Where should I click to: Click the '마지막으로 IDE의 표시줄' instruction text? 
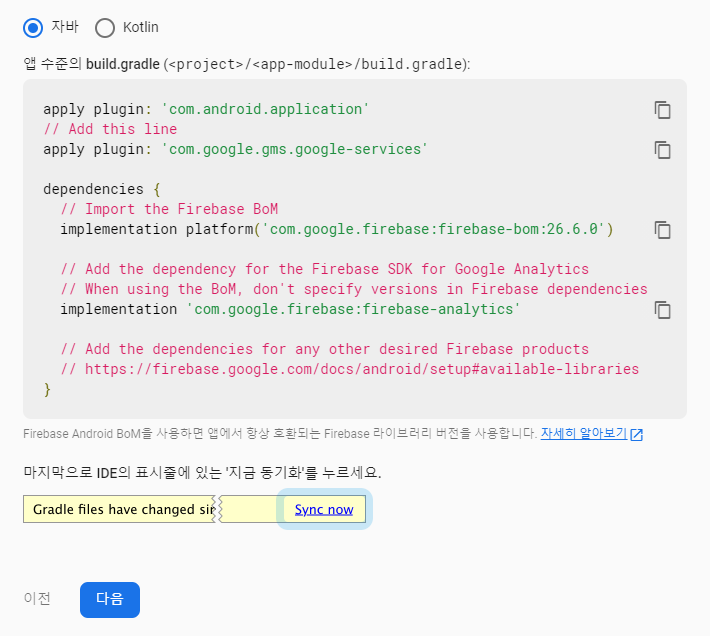[202, 473]
